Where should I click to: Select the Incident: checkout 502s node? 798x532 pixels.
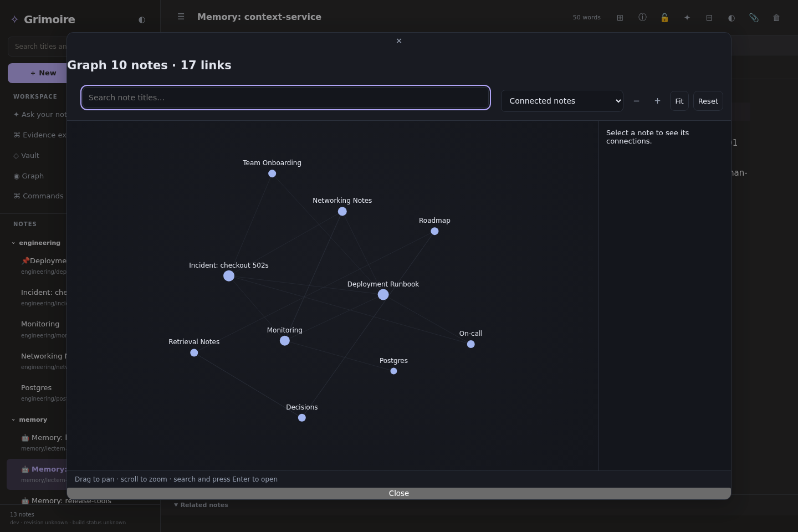229,276
